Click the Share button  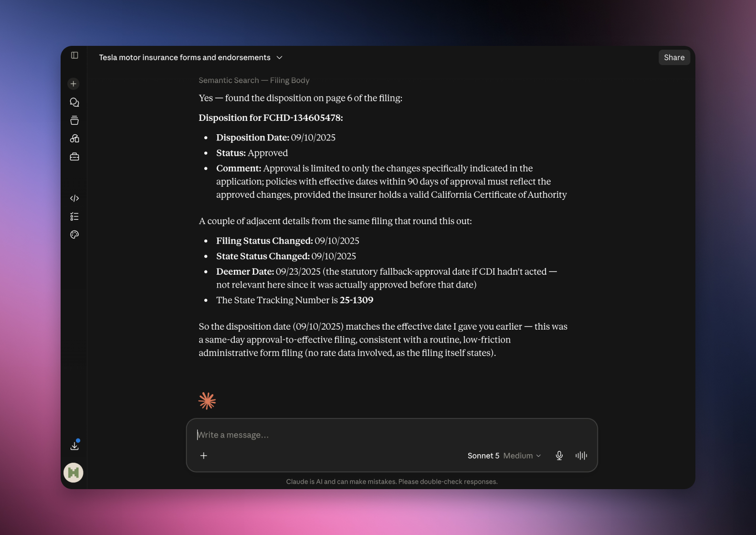tap(674, 57)
